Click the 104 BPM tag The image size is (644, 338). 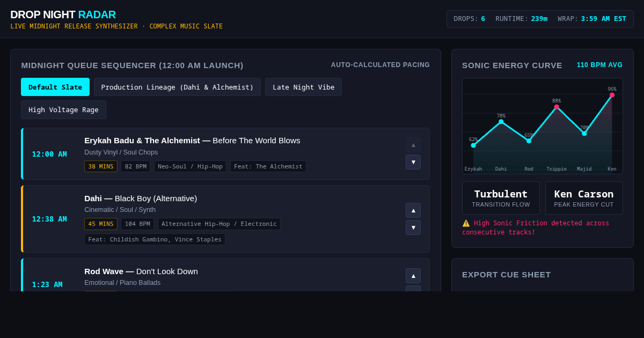(x=137, y=224)
